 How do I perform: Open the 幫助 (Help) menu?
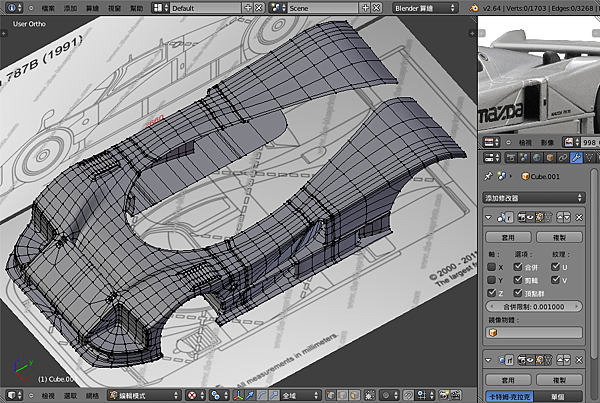click(137, 8)
